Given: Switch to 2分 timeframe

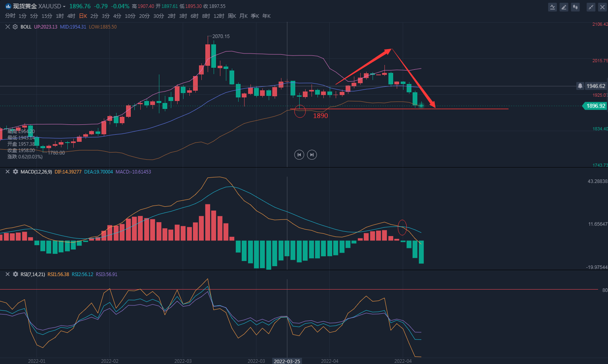Looking at the screenshot, I should pos(94,16).
